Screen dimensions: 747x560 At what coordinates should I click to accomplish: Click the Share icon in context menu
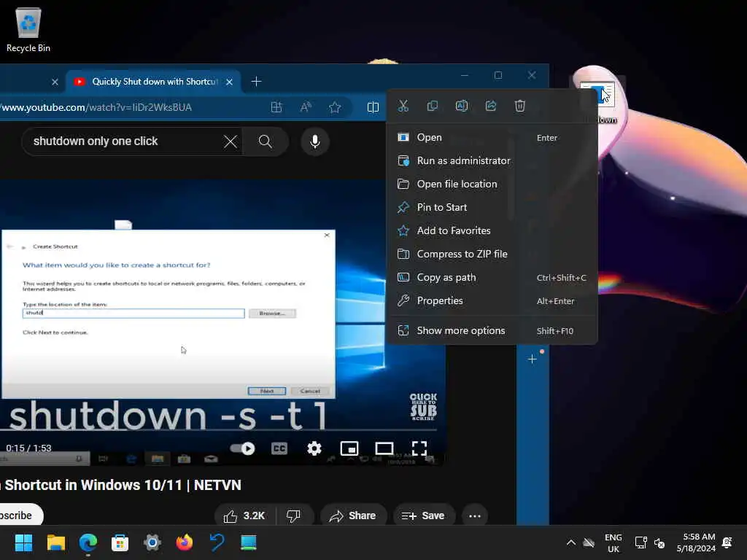(x=491, y=106)
